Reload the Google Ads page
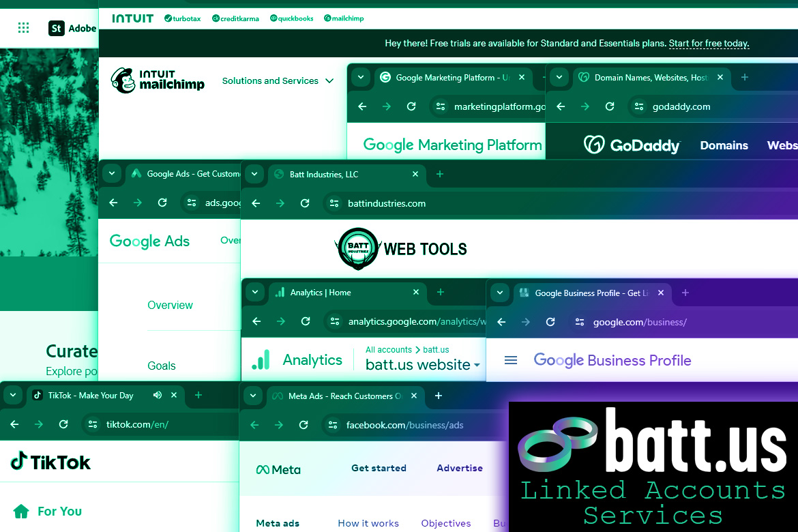The width and height of the screenshot is (798, 532). pos(162,203)
